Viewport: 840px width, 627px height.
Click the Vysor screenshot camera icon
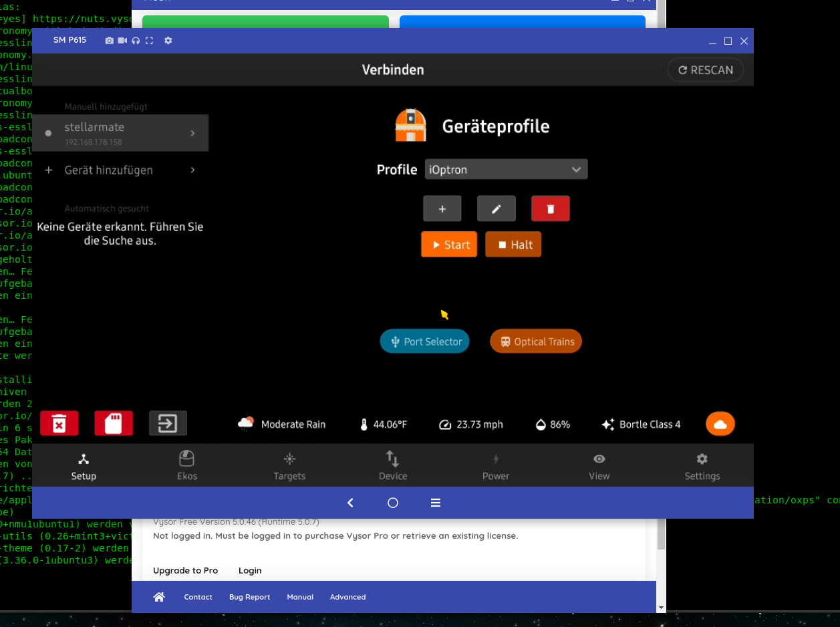[x=110, y=41]
